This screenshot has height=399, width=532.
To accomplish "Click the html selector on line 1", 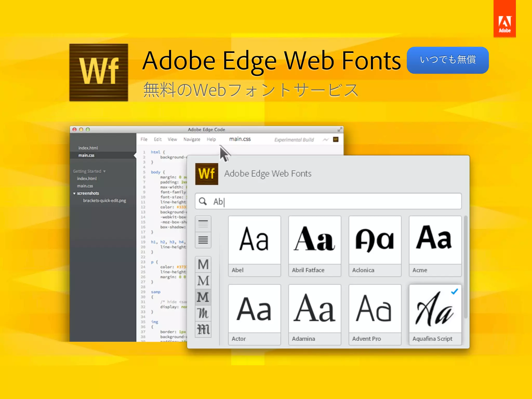I will [x=155, y=152].
